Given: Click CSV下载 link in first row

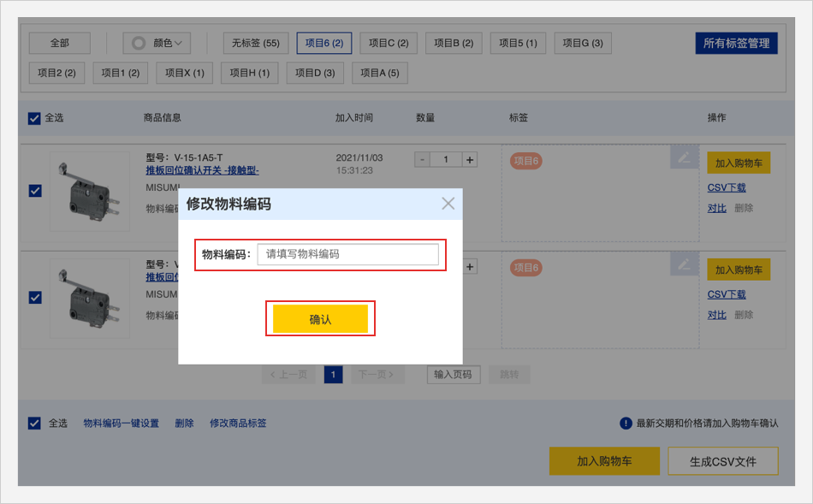Looking at the screenshot, I should (727, 187).
